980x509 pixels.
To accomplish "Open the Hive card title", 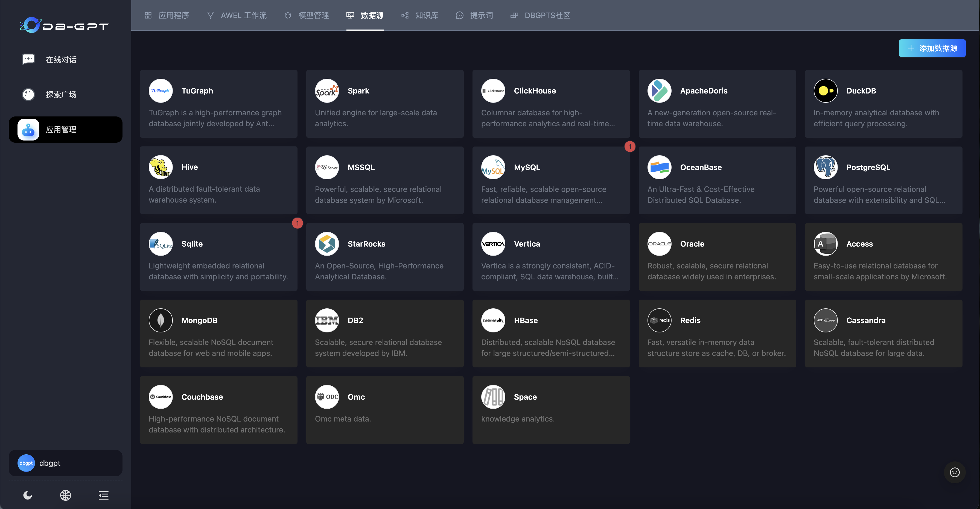I will click(x=189, y=167).
